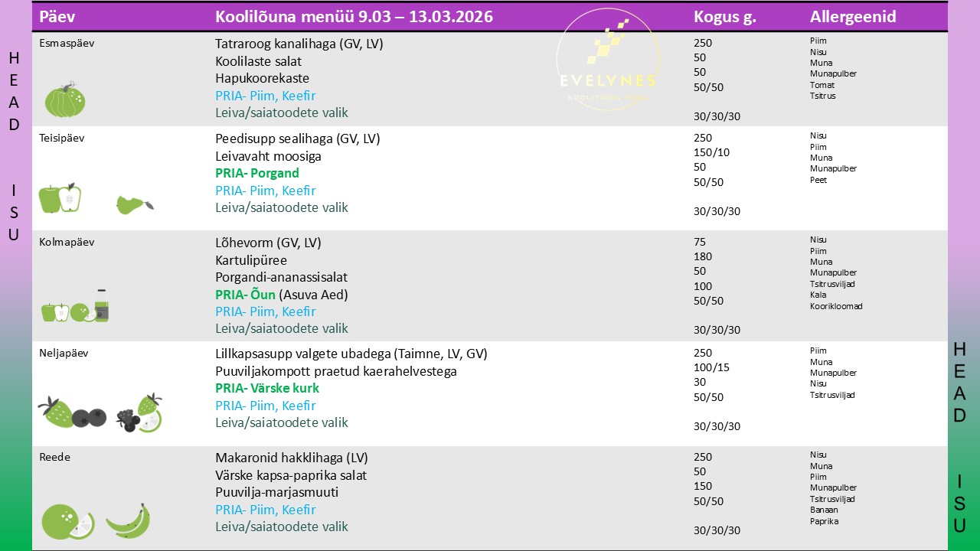Select the pear icon in Teisipäev row

(x=134, y=204)
